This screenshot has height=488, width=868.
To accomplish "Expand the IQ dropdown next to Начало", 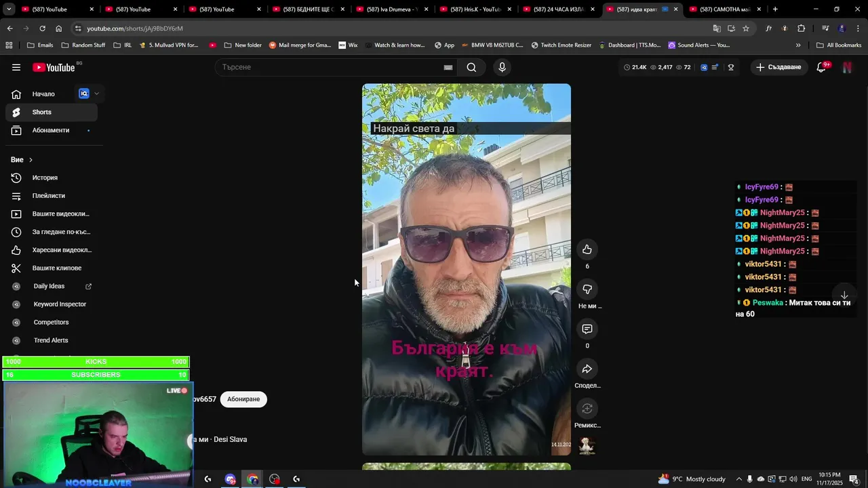I will 96,94.
